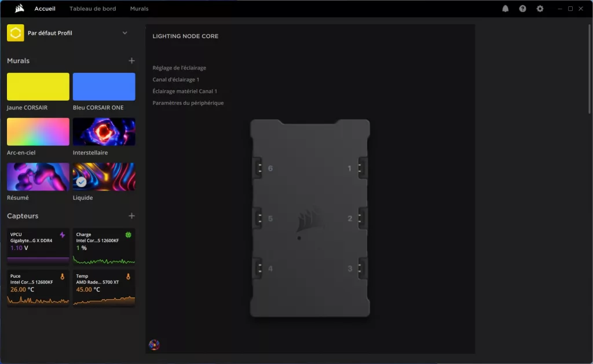
Task: Open Éclairage matériel Canal 1
Action: point(185,91)
